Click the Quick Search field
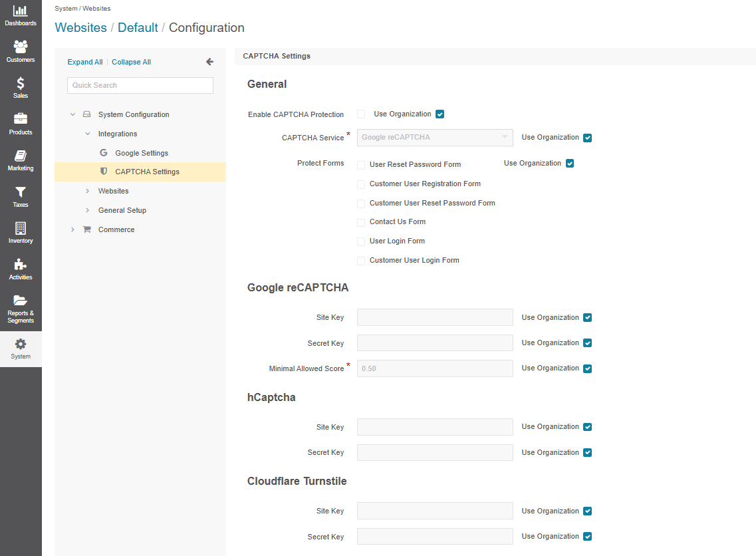756x556 pixels. (140, 85)
